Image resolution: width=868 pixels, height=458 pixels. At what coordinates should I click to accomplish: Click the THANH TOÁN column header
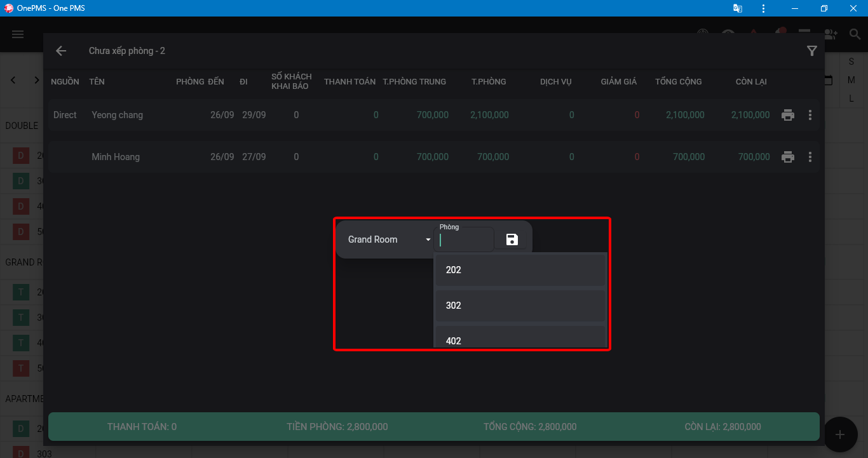click(349, 81)
